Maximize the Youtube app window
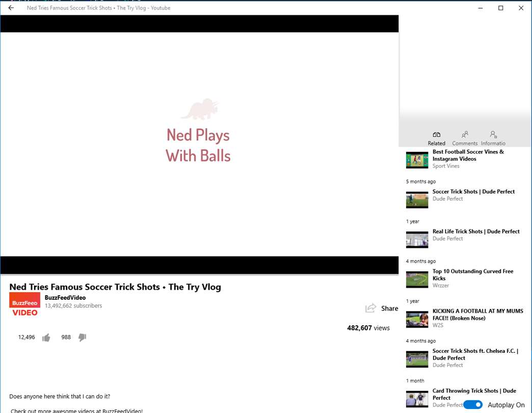This screenshot has width=532, height=413. coord(500,8)
